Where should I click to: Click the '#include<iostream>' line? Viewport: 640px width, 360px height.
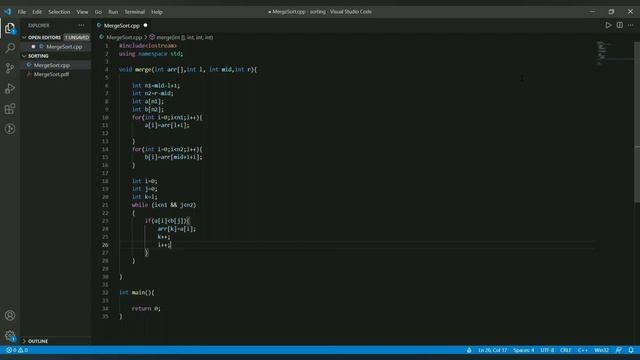coord(148,46)
